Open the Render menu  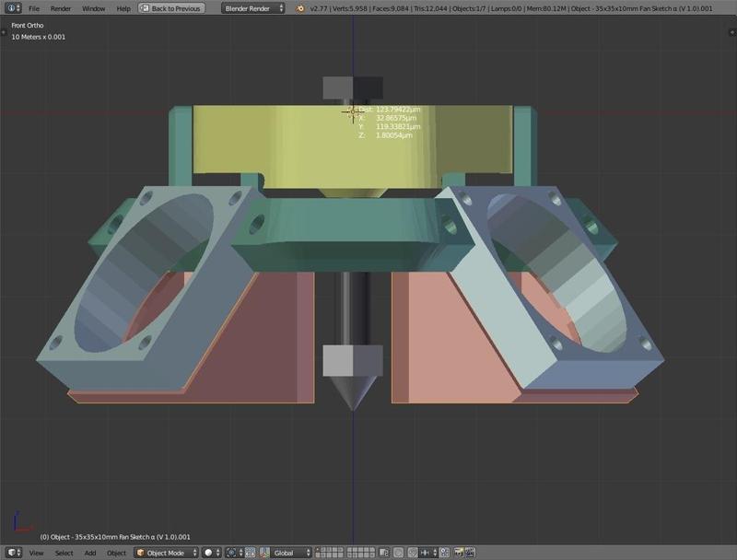(61, 8)
